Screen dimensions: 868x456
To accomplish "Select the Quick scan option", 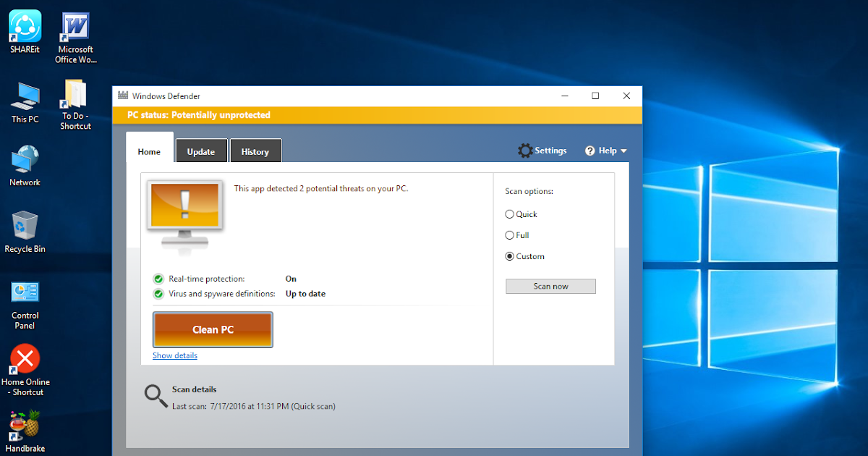I will tap(522, 214).
